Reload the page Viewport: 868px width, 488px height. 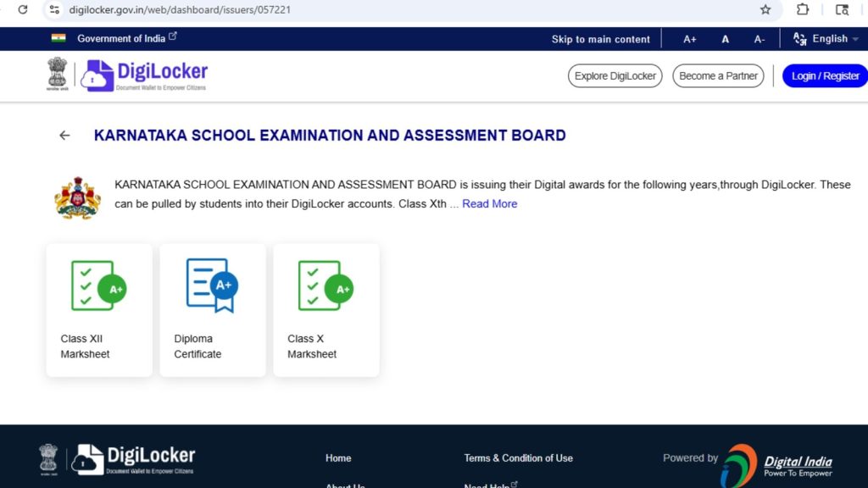(x=22, y=10)
